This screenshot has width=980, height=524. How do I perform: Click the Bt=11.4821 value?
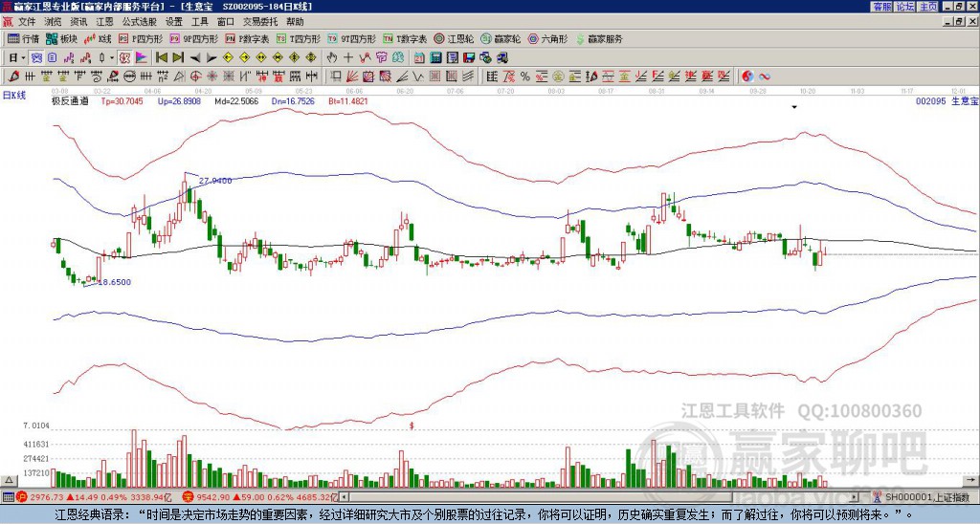point(348,100)
